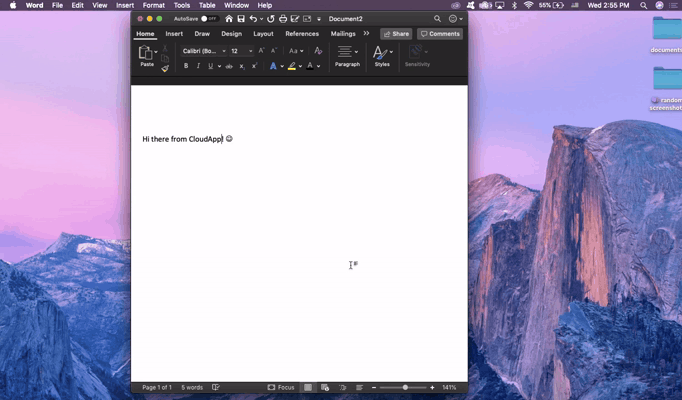This screenshot has height=400, width=682.
Task: Select the Format Painter brush
Action: (165, 68)
